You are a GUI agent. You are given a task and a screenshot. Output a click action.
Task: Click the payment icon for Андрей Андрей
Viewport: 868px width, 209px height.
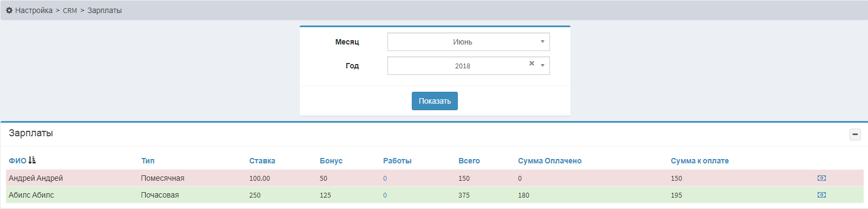[x=821, y=178]
